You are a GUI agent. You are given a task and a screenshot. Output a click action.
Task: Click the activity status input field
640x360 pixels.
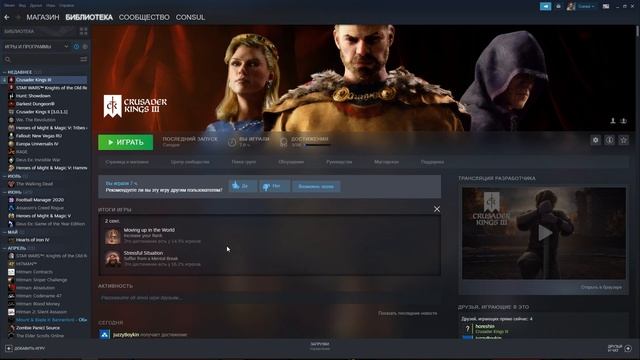coord(269,298)
